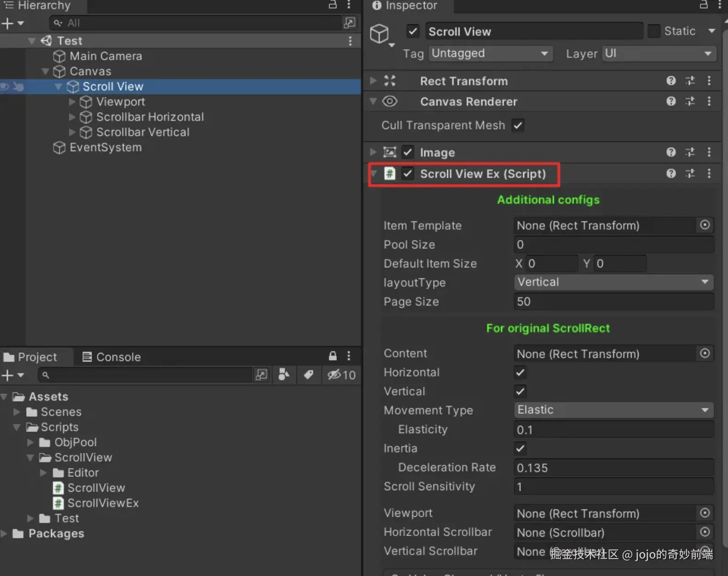
Task: Collapse the Test scene tree
Action: point(32,41)
